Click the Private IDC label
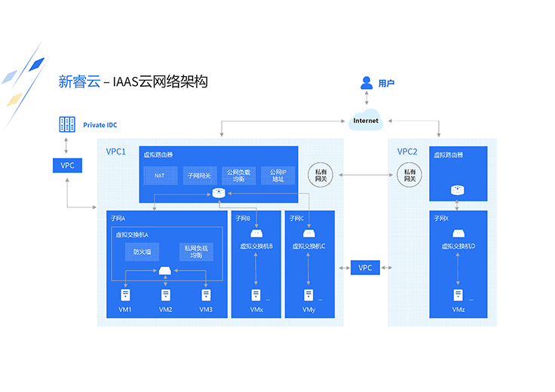Screen dimensions: 555x392 (100, 125)
